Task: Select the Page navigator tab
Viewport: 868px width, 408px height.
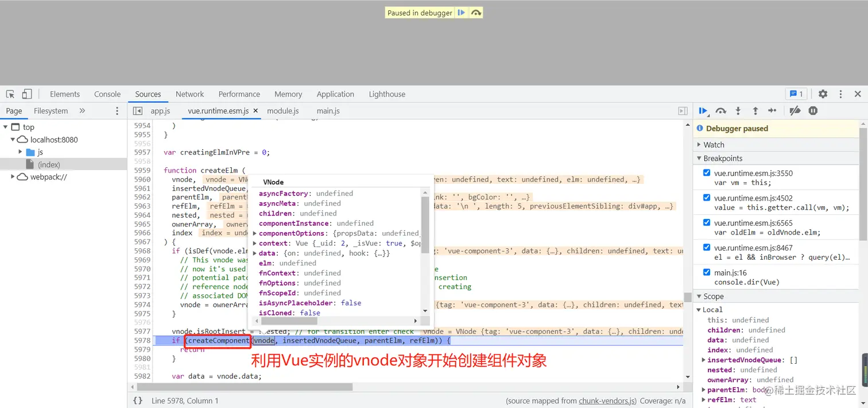Action: tap(14, 111)
